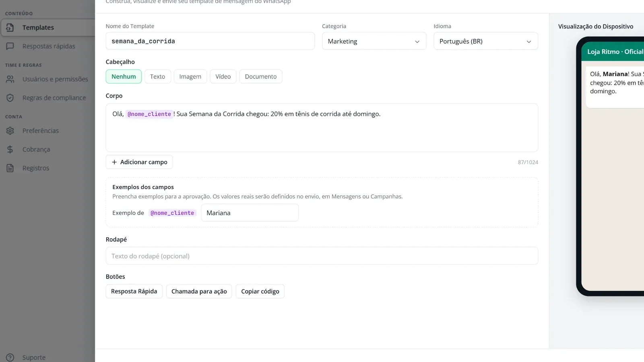Viewport: 644px width, 362px height.
Task: Choose Texto header type
Action: pyautogui.click(x=157, y=76)
